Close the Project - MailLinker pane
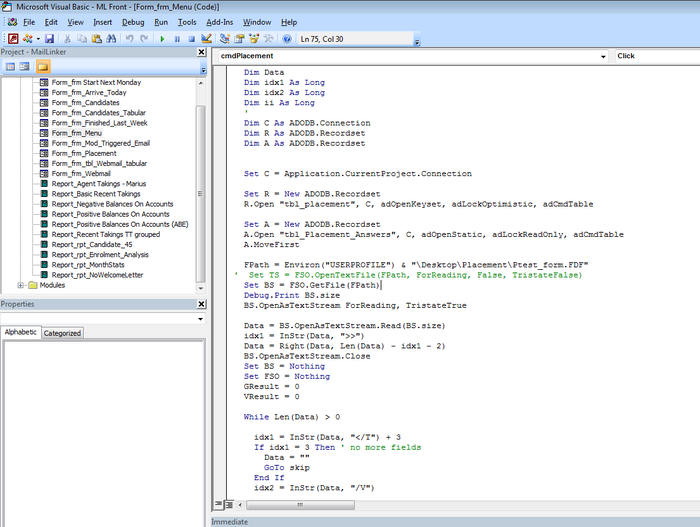700x527 pixels. (202, 52)
